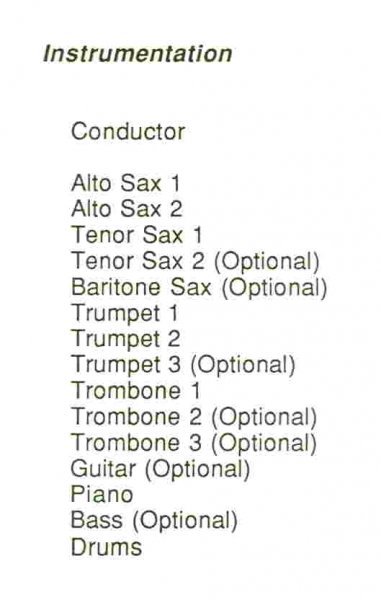Click the Alto Sax 2 line
The height and width of the screenshot is (600, 381).
click(x=127, y=209)
